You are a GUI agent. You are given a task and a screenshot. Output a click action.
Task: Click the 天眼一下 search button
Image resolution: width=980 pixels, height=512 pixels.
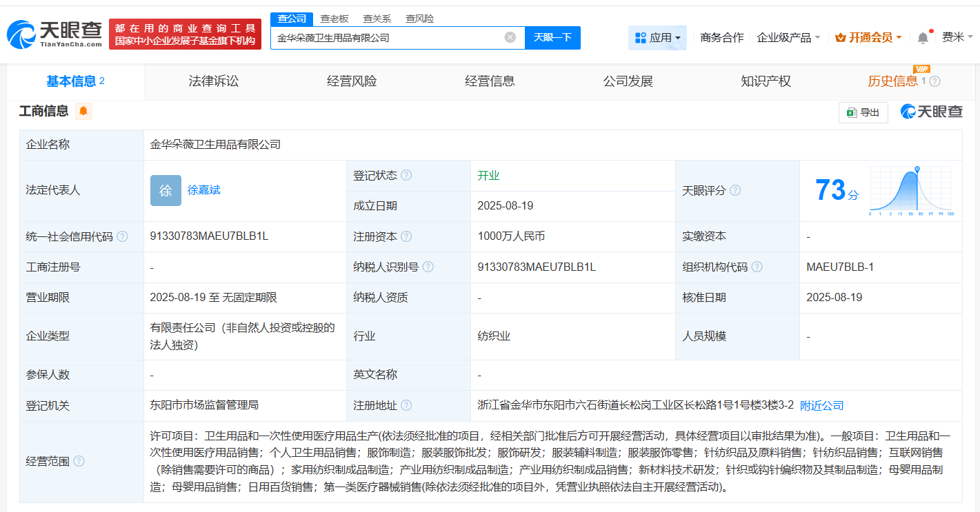click(553, 38)
